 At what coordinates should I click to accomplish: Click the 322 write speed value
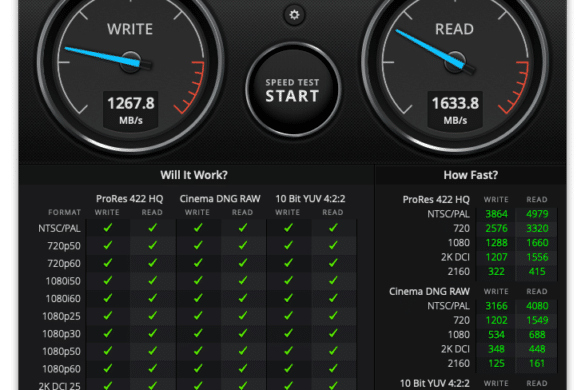(496, 271)
